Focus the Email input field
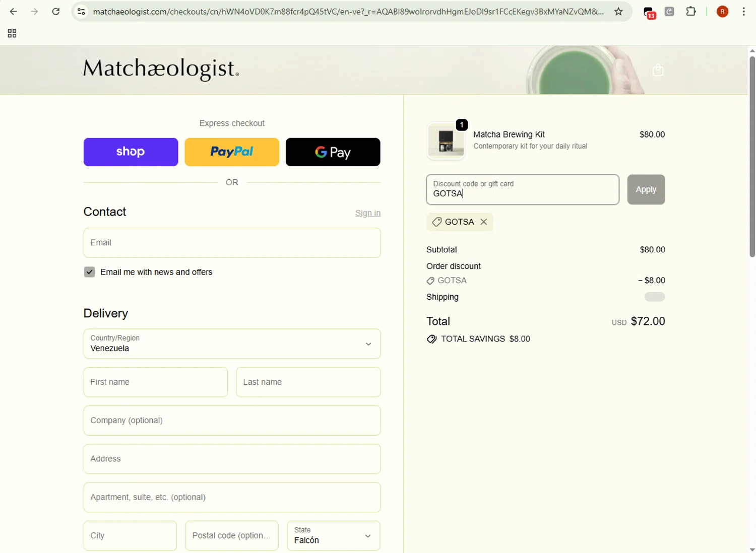The width and height of the screenshot is (756, 553). pos(232,243)
